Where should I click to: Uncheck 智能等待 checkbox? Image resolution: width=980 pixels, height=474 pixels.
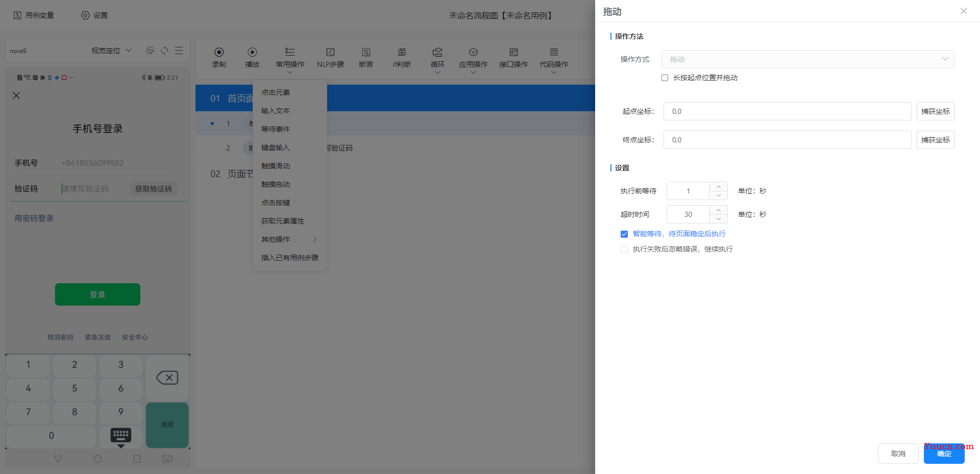(624, 234)
